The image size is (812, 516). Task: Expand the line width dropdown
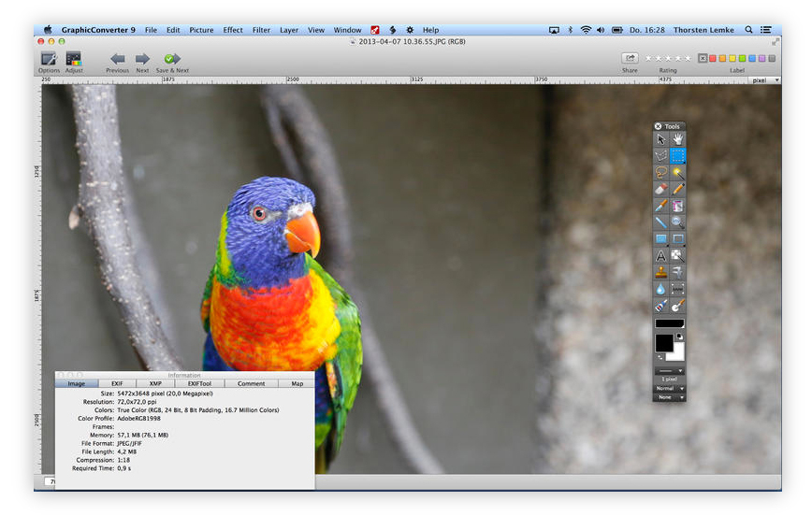coord(668,371)
